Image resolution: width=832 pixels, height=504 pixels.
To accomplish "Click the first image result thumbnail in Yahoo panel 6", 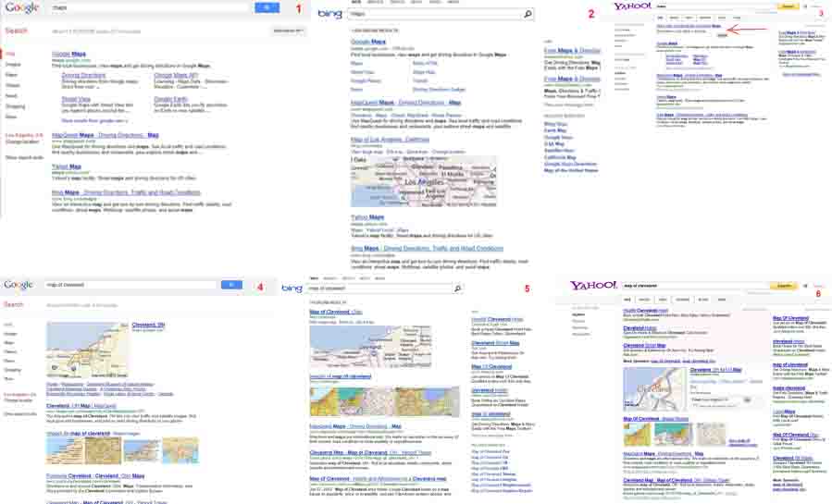I will pos(637,434).
